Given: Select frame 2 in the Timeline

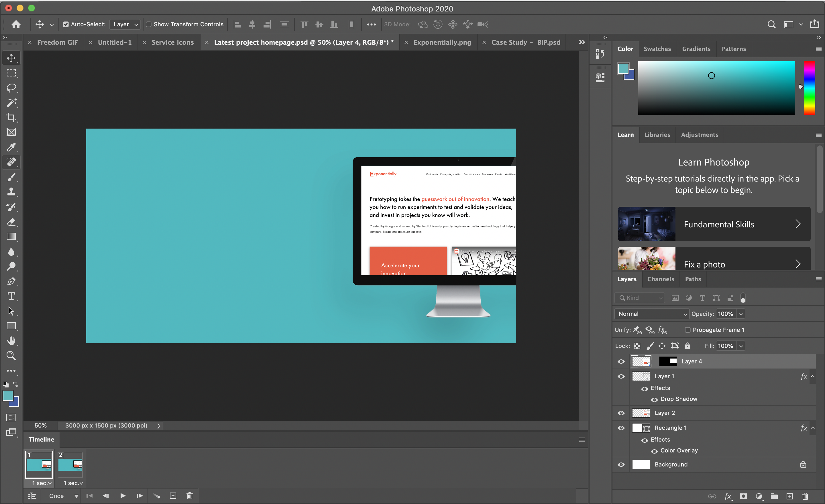Looking at the screenshot, I should [70, 464].
